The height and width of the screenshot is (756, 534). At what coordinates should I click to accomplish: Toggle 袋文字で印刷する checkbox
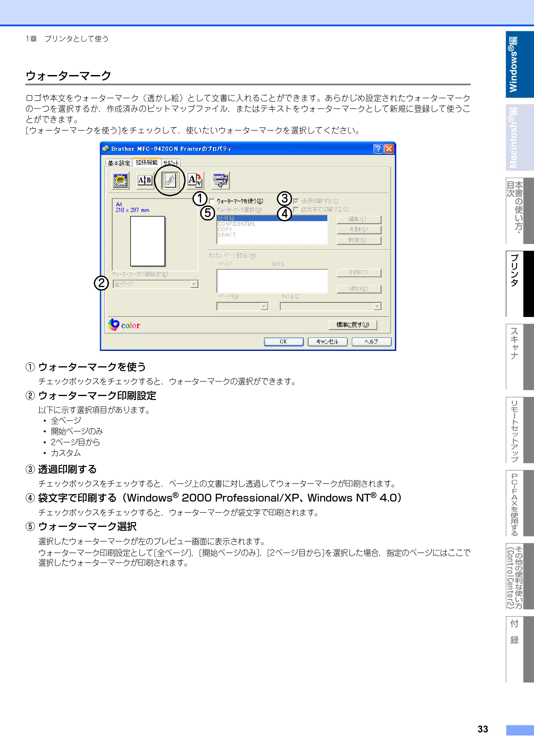296,210
